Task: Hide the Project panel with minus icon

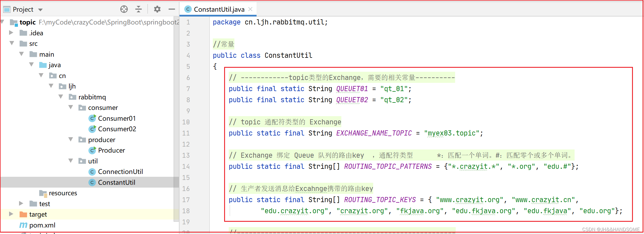Action: pyautogui.click(x=172, y=9)
